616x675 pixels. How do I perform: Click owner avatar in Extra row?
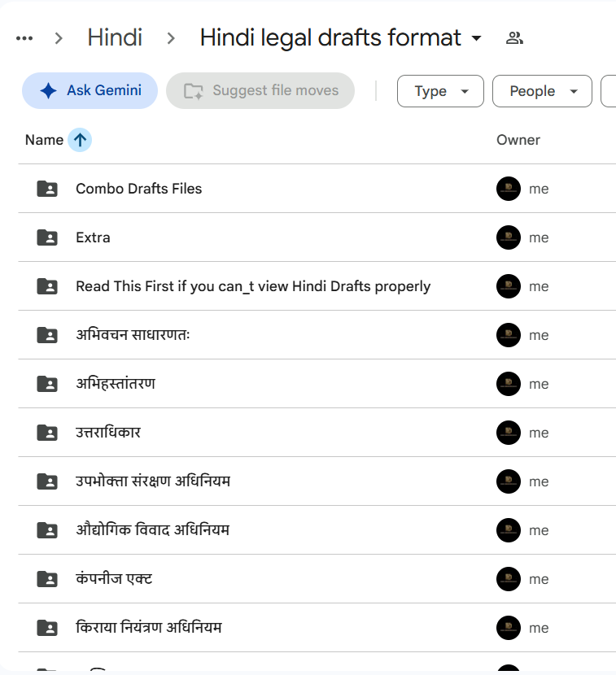(509, 237)
